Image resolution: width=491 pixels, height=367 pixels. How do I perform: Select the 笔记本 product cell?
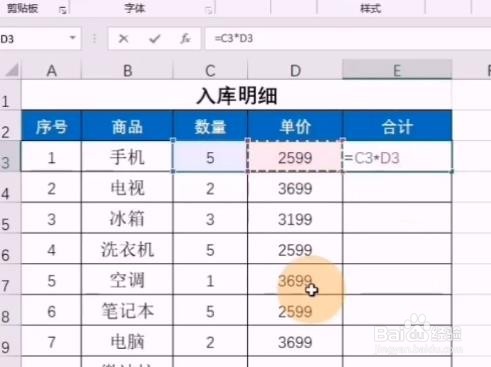(x=127, y=310)
